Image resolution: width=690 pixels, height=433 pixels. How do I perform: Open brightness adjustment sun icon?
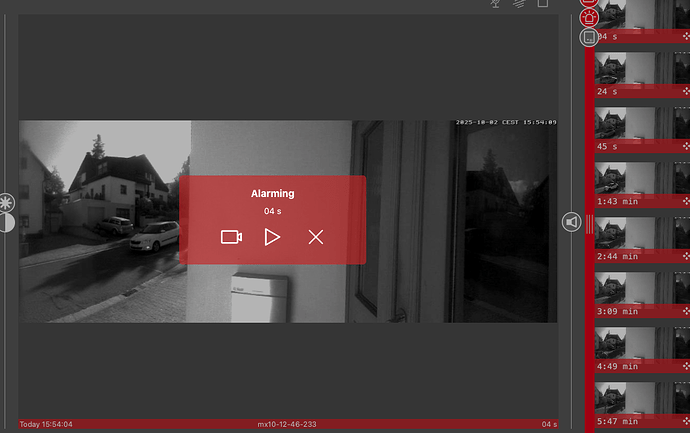point(6,203)
